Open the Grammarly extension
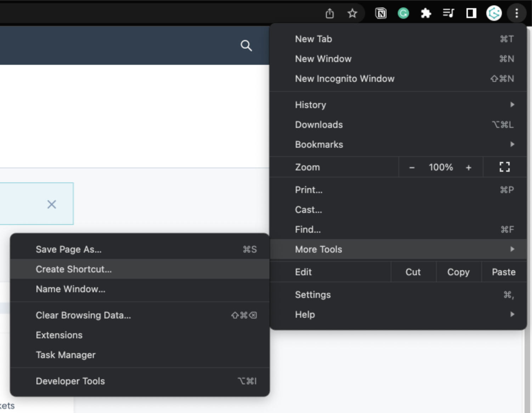The height and width of the screenshot is (413, 532). click(403, 13)
